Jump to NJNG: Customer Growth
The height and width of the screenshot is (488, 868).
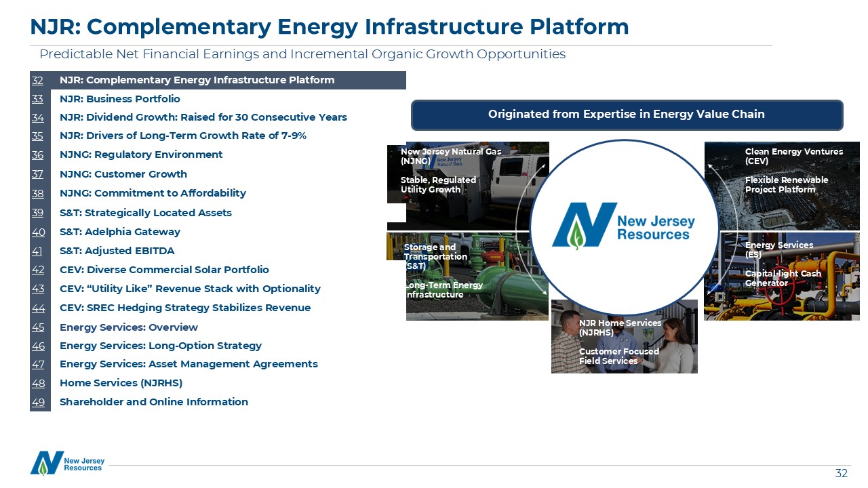[x=123, y=174]
